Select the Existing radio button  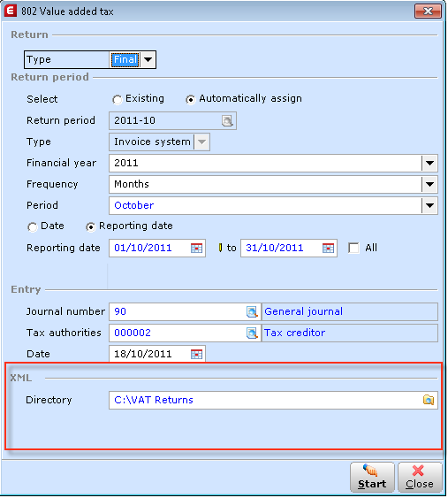(x=117, y=100)
